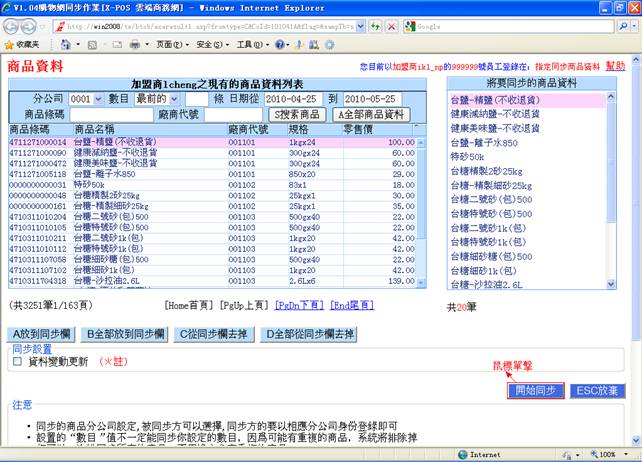Go to next page via PgDn下頁 link

click(x=298, y=306)
